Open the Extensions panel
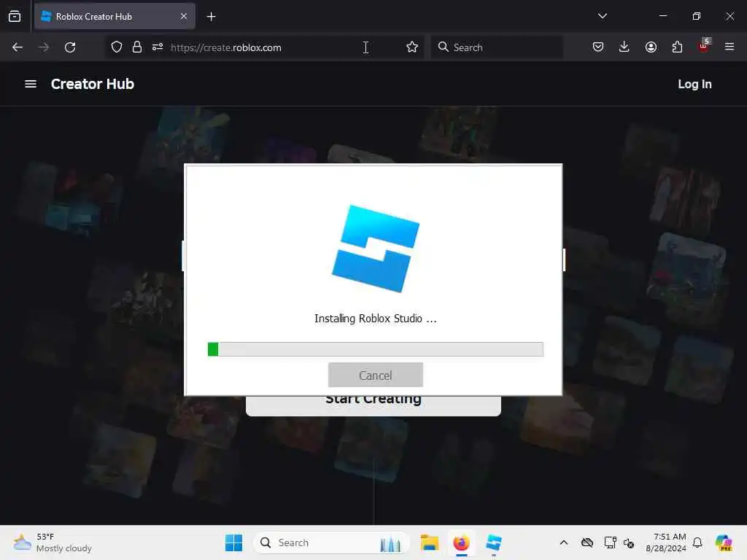 click(677, 47)
